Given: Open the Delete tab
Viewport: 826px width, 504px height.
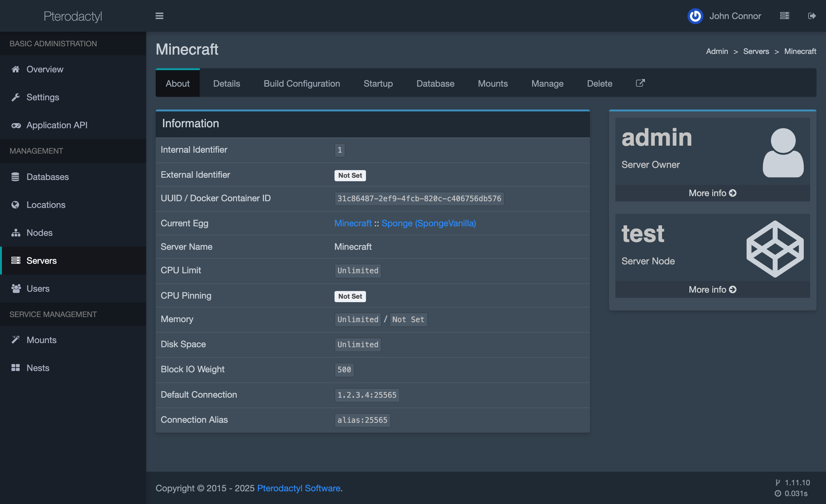Looking at the screenshot, I should [x=599, y=83].
